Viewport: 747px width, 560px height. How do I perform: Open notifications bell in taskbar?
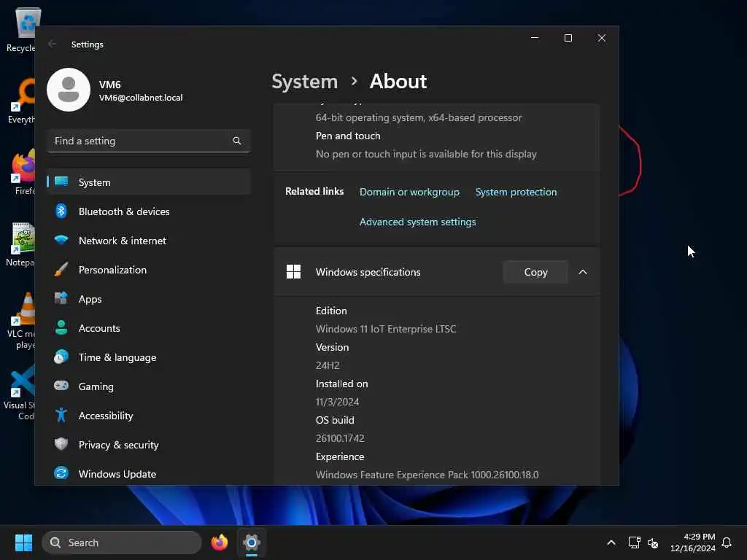[727, 542]
